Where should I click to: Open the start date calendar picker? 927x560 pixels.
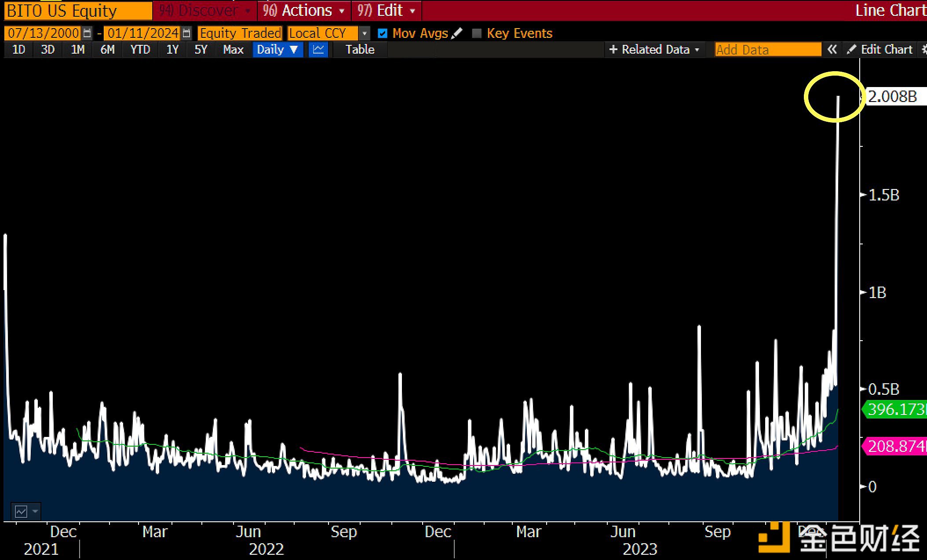pyautogui.click(x=87, y=33)
